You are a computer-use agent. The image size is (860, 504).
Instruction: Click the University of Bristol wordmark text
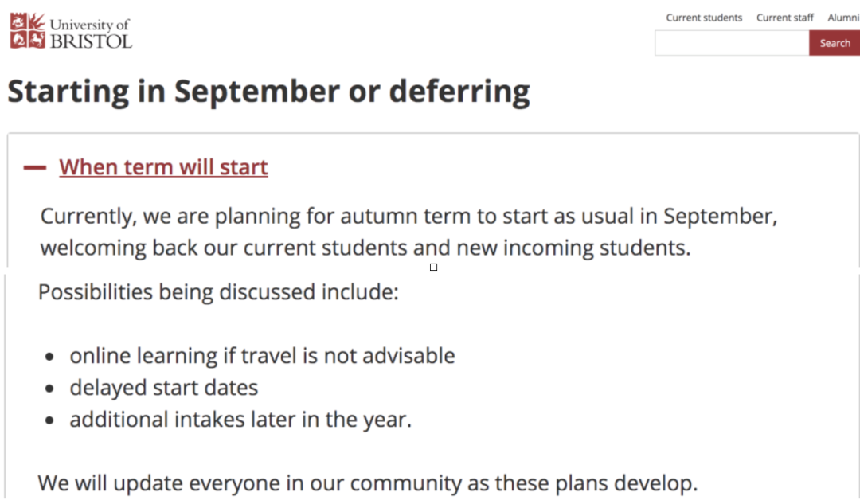tap(91, 33)
